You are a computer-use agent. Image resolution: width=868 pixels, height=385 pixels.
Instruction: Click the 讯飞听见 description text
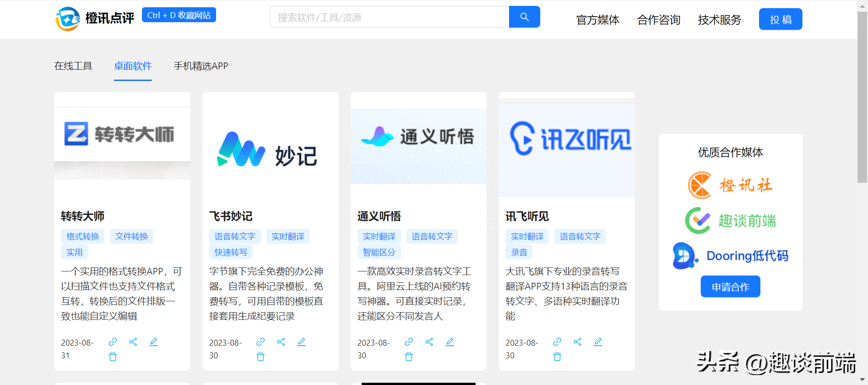[x=566, y=294]
